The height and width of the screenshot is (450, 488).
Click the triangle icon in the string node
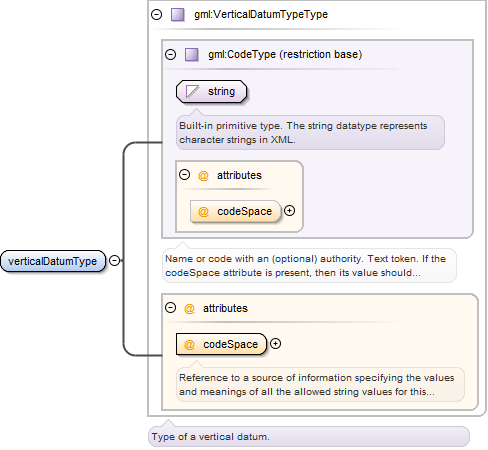[x=192, y=91]
